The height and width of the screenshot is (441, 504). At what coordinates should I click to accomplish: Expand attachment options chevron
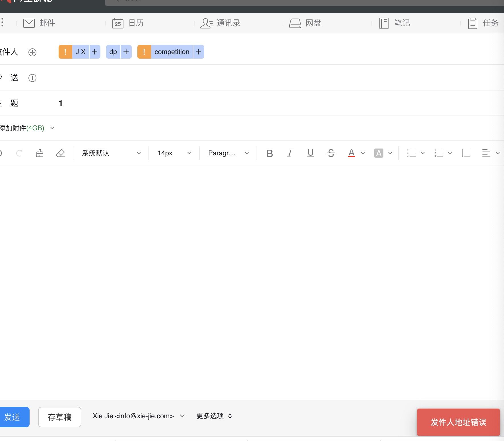pyautogui.click(x=52, y=128)
